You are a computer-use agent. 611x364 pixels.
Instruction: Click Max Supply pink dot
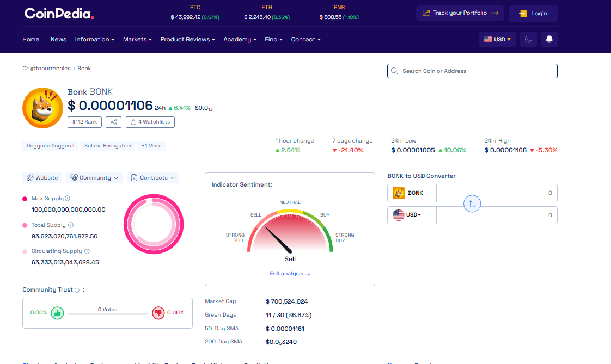[x=25, y=199]
